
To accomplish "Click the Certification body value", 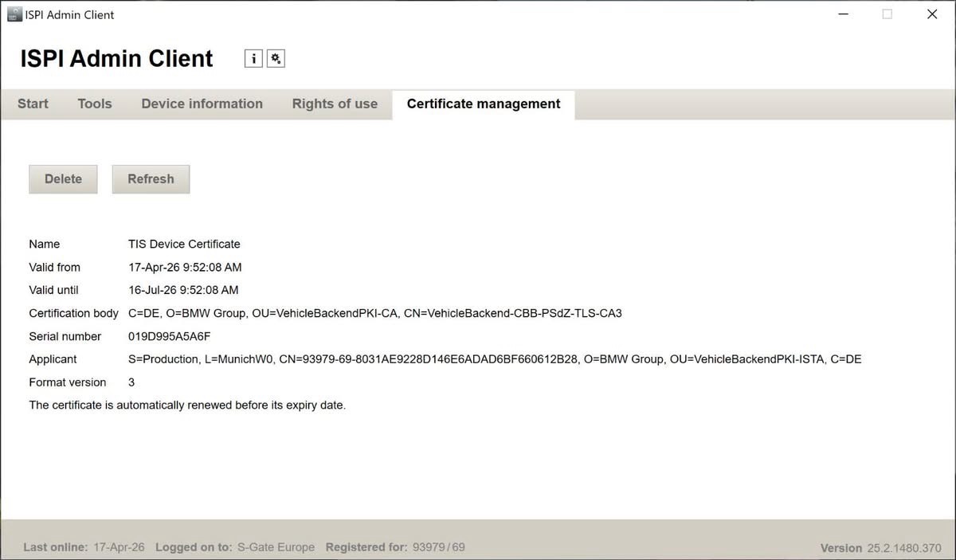I will [x=375, y=313].
